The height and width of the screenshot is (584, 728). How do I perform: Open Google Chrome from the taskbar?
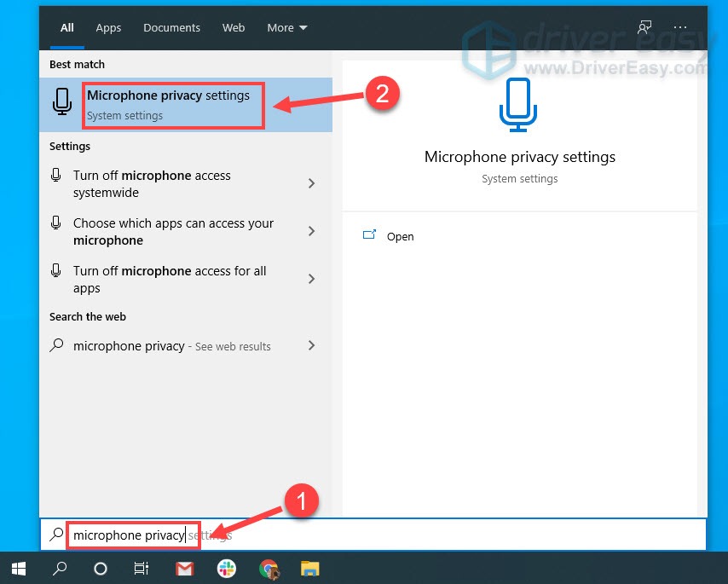[x=269, y=569]
